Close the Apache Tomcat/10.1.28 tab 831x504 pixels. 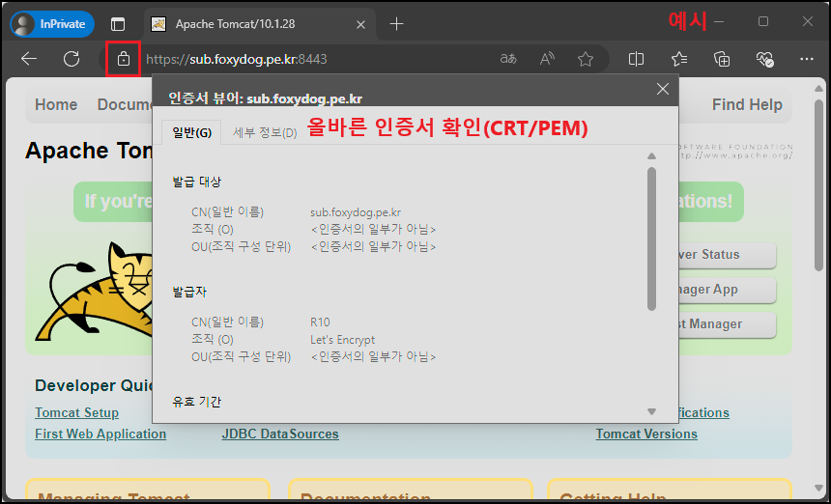click(361, 24)
